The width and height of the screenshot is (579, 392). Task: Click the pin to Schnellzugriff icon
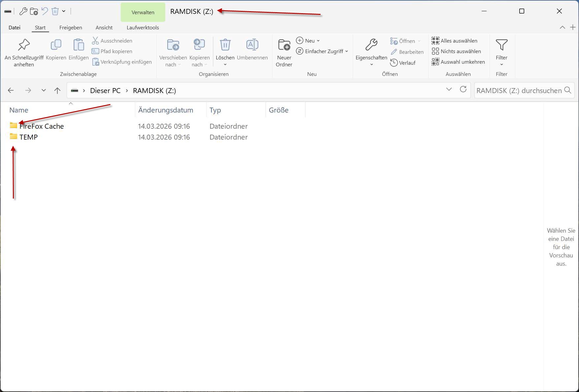tap(24, 45)
